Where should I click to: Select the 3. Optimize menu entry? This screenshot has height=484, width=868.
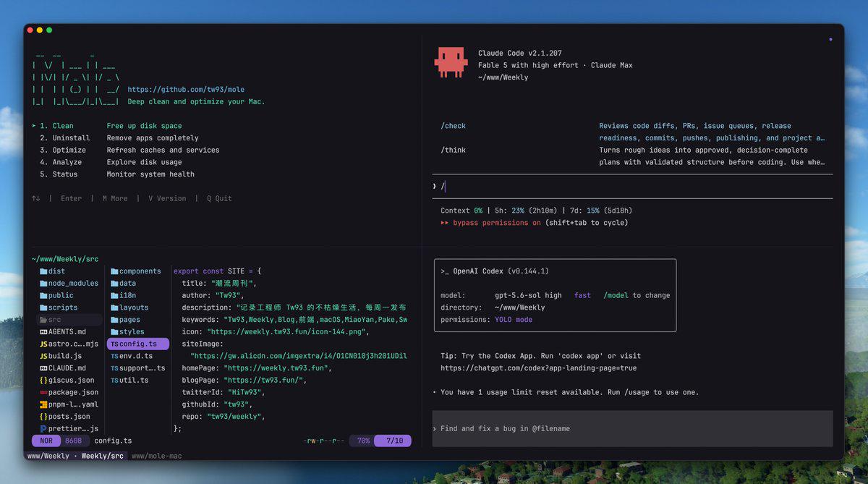coord(61,150)
